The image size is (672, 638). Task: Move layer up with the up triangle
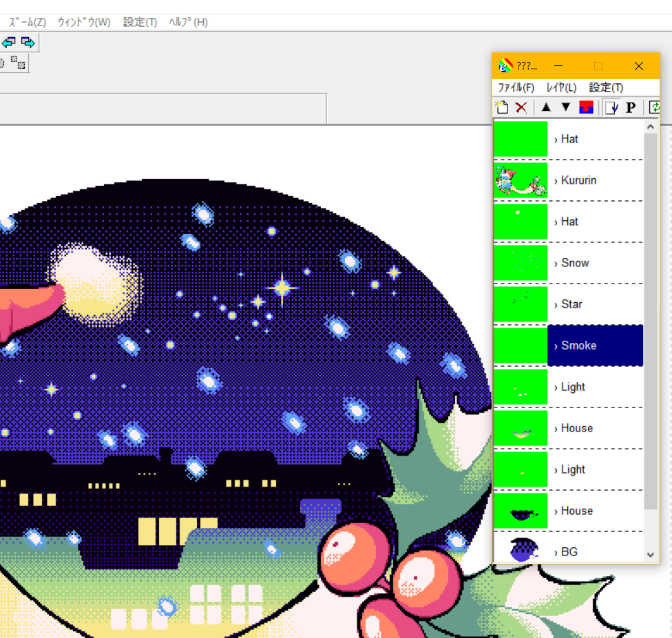546,107
